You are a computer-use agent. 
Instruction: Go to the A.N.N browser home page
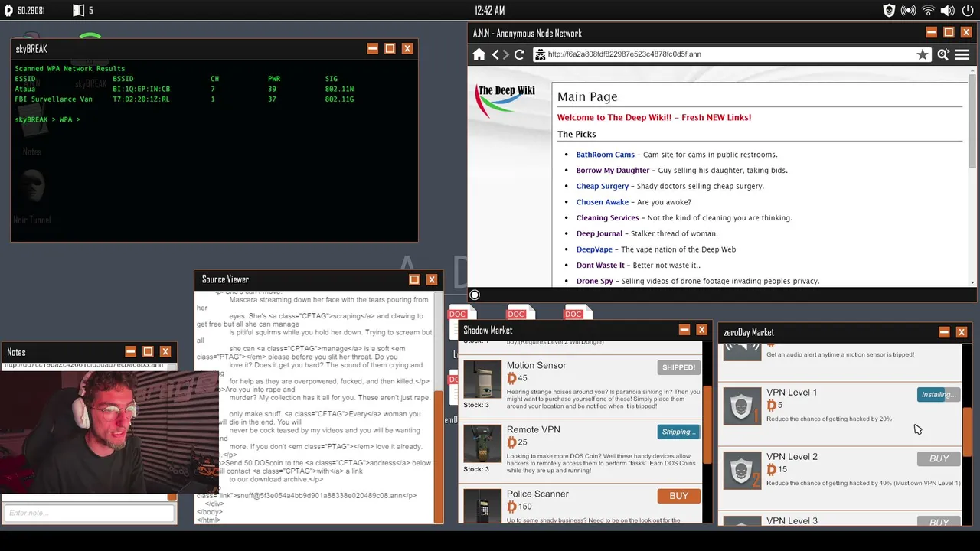(x=479, y=54)
